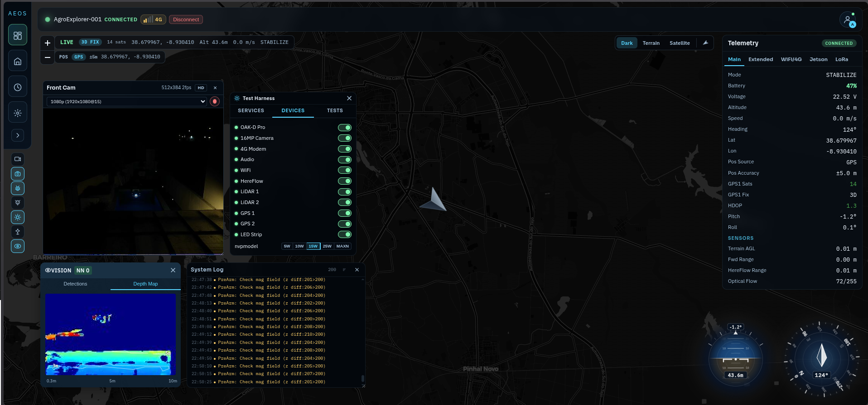This screenshot has width=868, height=405.
Task: Select the Main telemetry tab
Action: [734, 59]
